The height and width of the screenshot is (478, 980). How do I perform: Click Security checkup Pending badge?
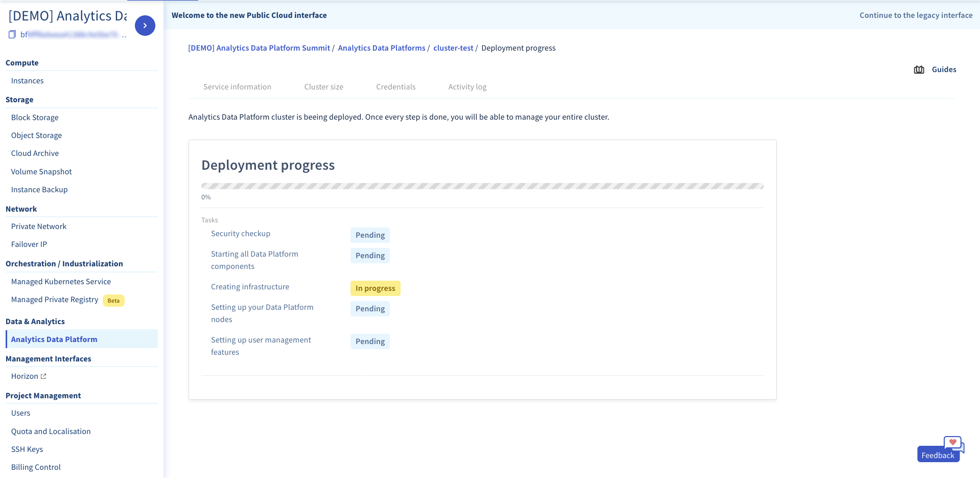[x=370, y=235]
